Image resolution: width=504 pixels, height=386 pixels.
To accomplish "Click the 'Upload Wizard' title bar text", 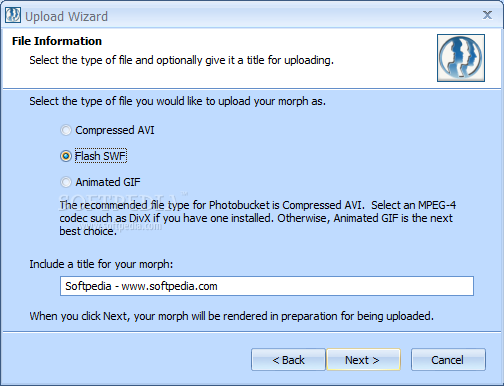I will click(x=66, y=16).
